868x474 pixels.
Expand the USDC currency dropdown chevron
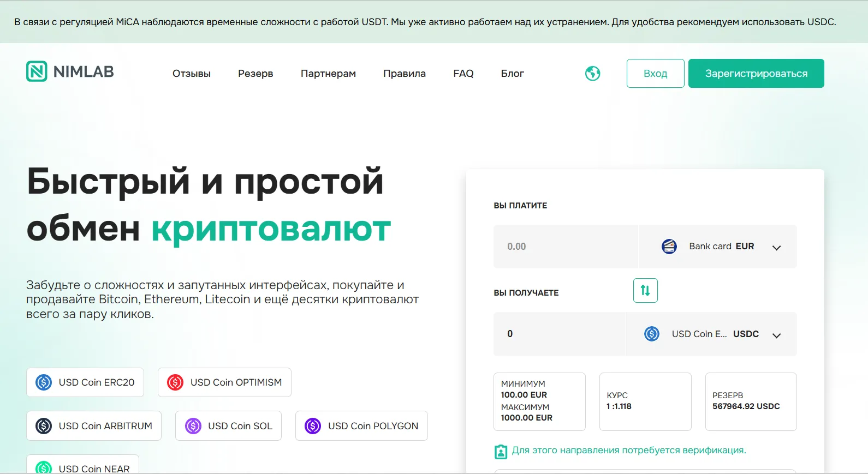(x=776, y=335)
